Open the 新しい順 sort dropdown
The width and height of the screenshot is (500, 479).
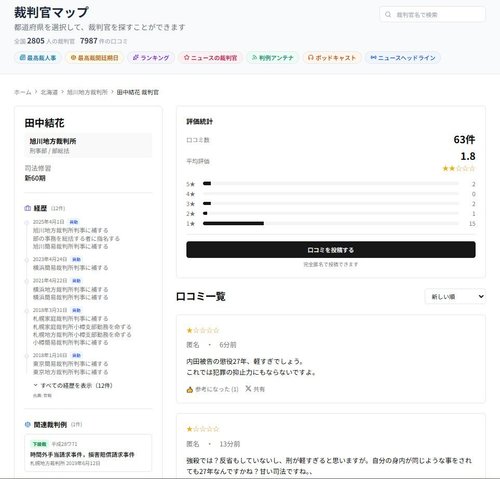(455, 296)
